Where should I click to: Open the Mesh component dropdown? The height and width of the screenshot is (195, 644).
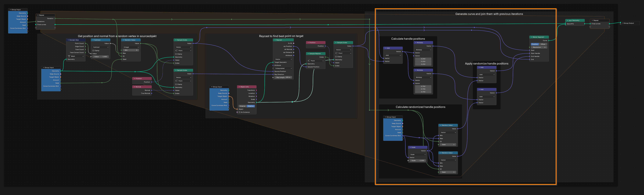point(76,56)
